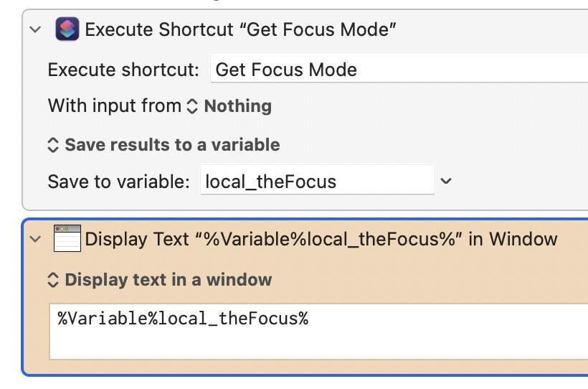The width and height of the screenshot is (588, 389).
Task: Click the "Execute shortcut:" label
Action: tap(123, 70)
